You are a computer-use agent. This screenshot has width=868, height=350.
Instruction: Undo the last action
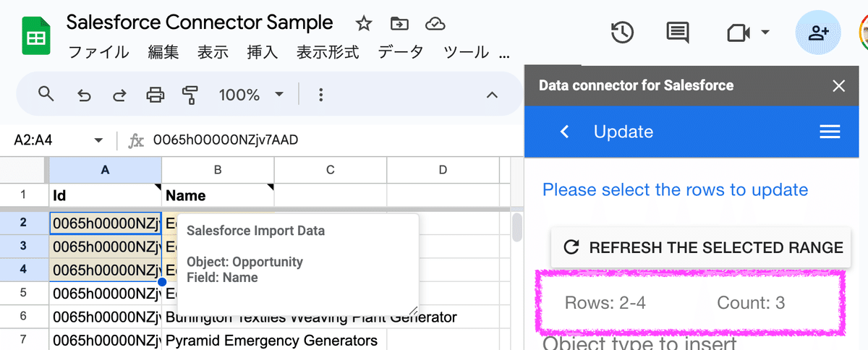tap(84, 95)
